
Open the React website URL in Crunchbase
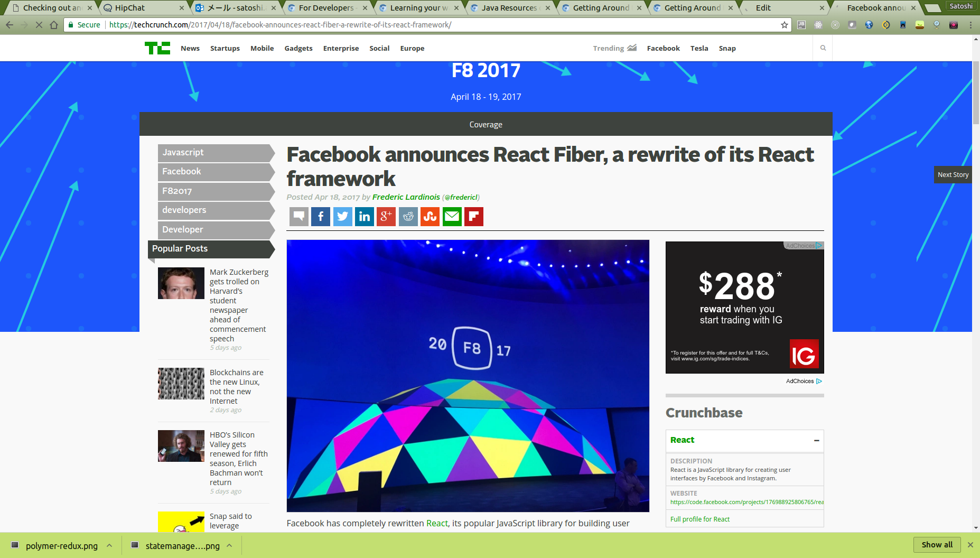point(746,502)
